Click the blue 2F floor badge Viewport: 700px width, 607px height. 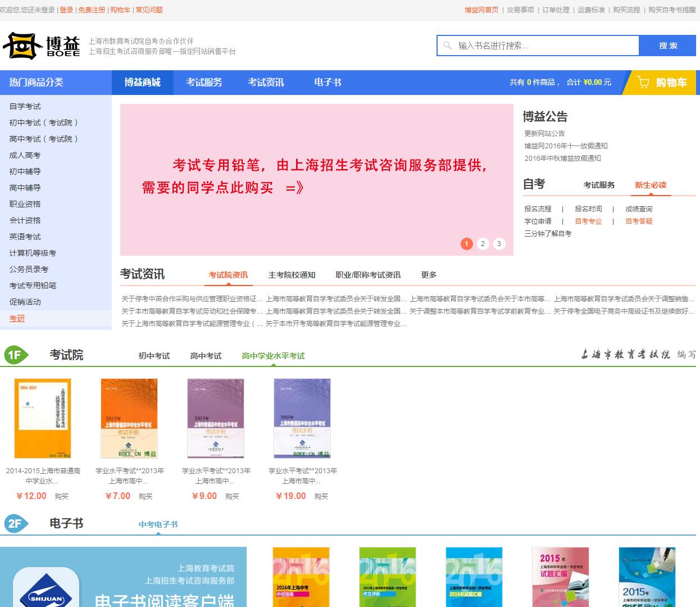(15, 524)
